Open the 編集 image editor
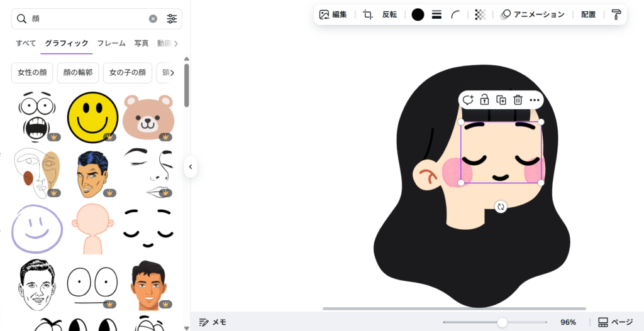Viewport: 644px width, 331px height. 333,15
